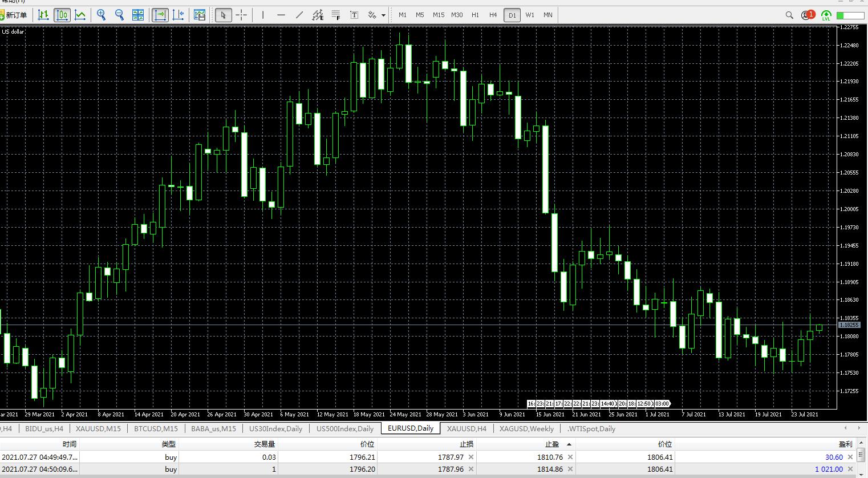868x478 pixels.
Task: Switch to W1 weekly timeframe
Action: 530,15
